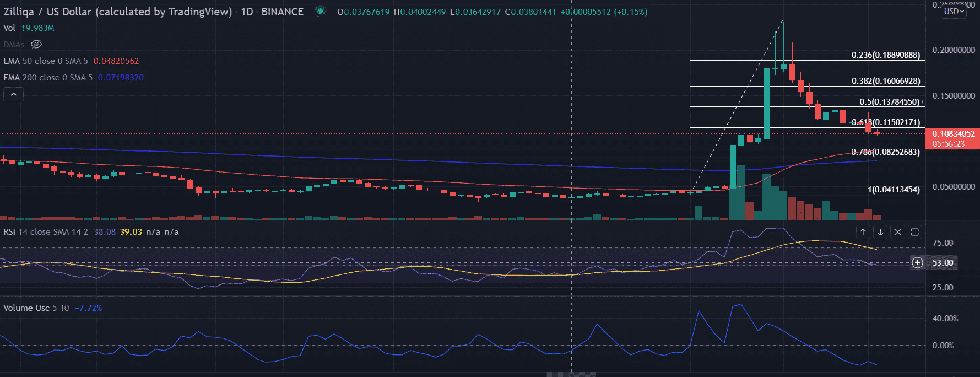Delete the RSI pane with X
The width and height of the screenshot is (980, 377).
coord(897,232)
